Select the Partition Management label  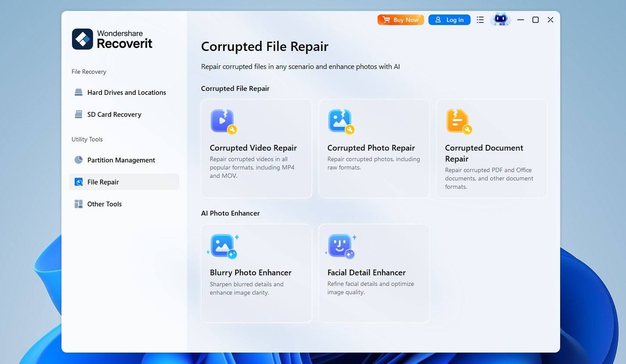point(121,160)
